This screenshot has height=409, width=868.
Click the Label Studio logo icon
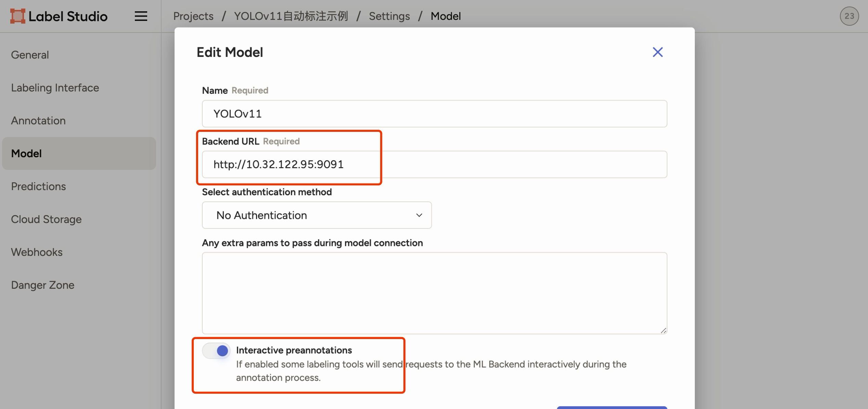click(18, 16)
